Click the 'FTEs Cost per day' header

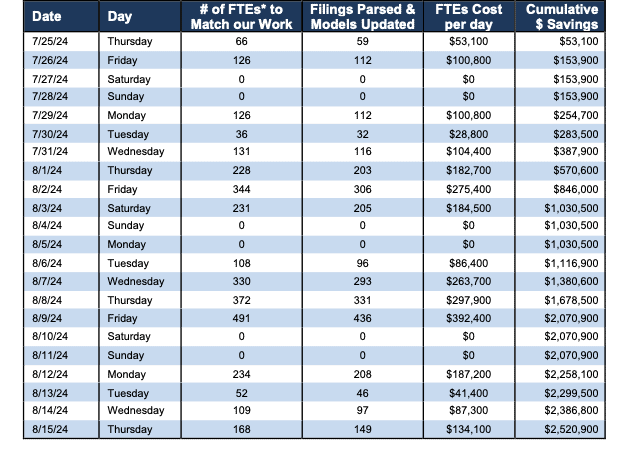coord(468,16)
